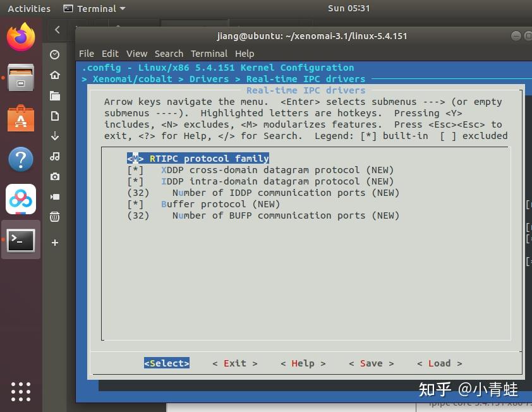Open the terminal Help menu
Image resolution: width=532 pixels, height=412 pixels.
[245, 54]
